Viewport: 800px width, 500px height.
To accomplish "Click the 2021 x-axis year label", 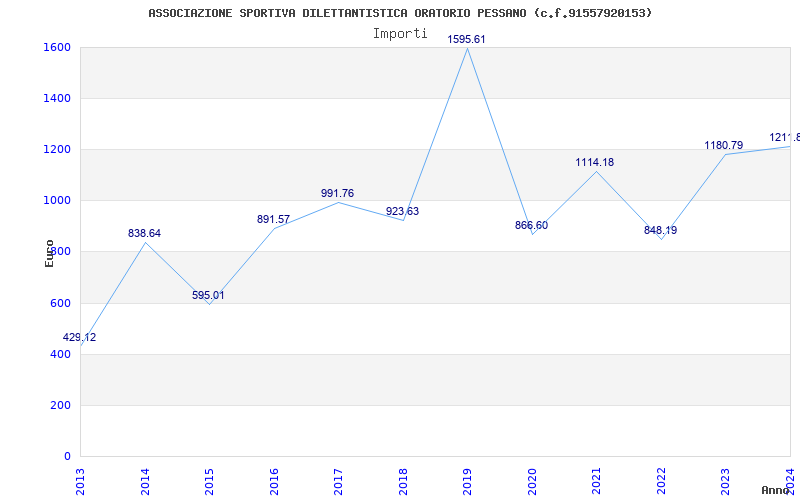I will (x=596, y=481).
